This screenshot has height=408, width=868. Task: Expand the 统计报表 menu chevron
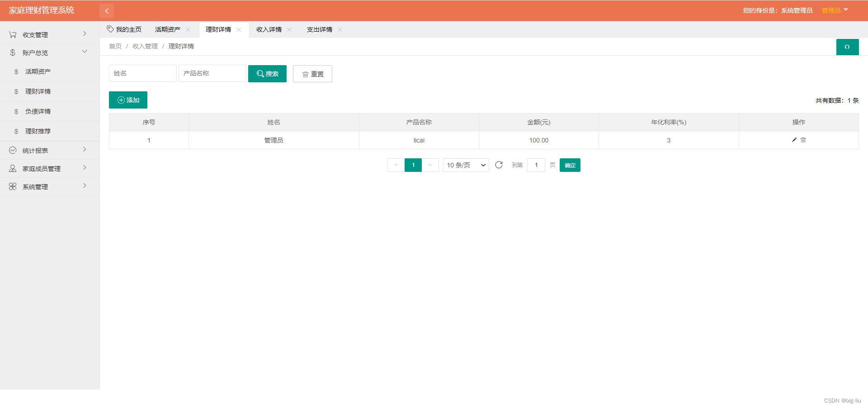click(85, 150)
